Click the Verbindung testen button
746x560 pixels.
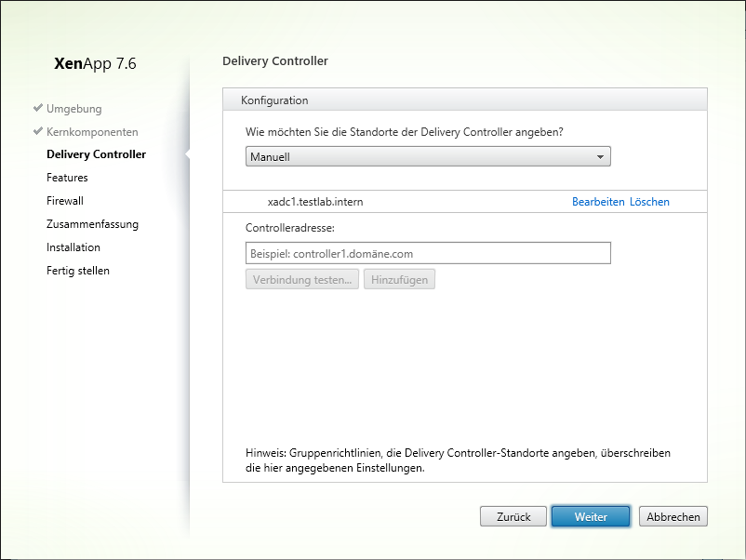point(302,279)
